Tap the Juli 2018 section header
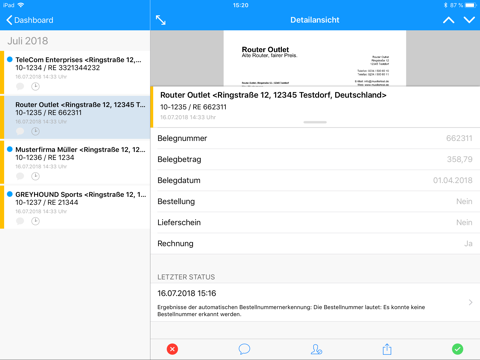This screenshot has height=360, width=480. [x=28, y=41]
